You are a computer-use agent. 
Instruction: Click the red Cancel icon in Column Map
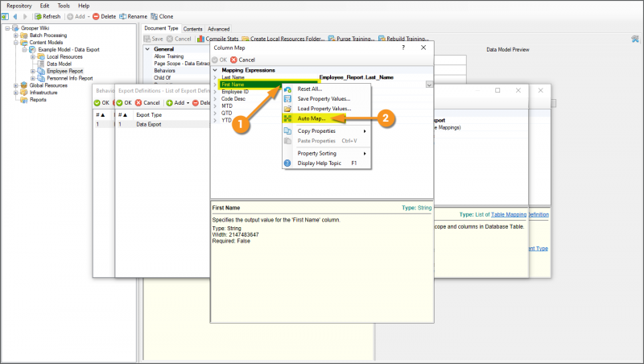pyautogui.click(x=233, y=60)
